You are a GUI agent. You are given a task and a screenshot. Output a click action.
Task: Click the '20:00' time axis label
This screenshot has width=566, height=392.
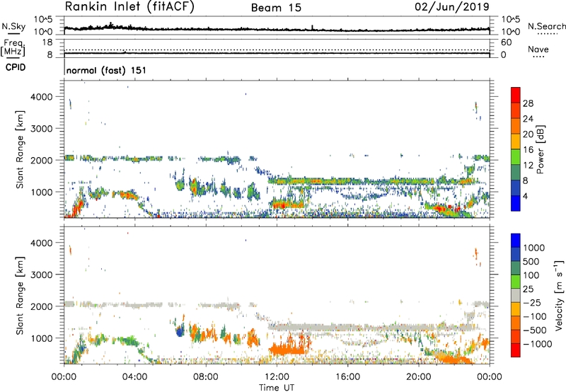pyautogui.click(x=419, y=377)
